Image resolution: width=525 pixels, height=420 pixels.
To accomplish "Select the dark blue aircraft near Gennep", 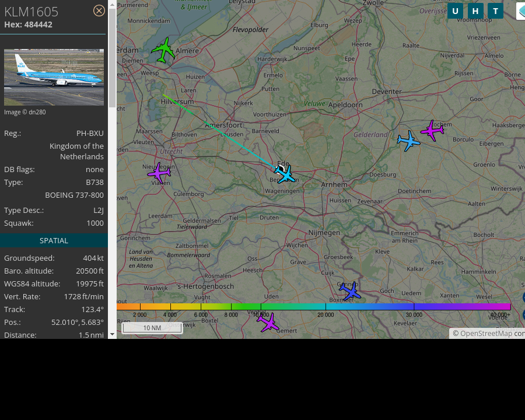I will pos(349,290).
